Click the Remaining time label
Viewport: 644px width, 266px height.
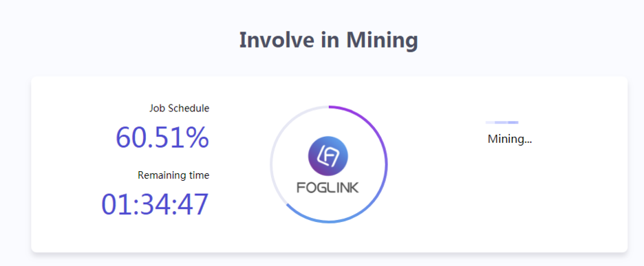pyautogui.click(x=173, y=175)
